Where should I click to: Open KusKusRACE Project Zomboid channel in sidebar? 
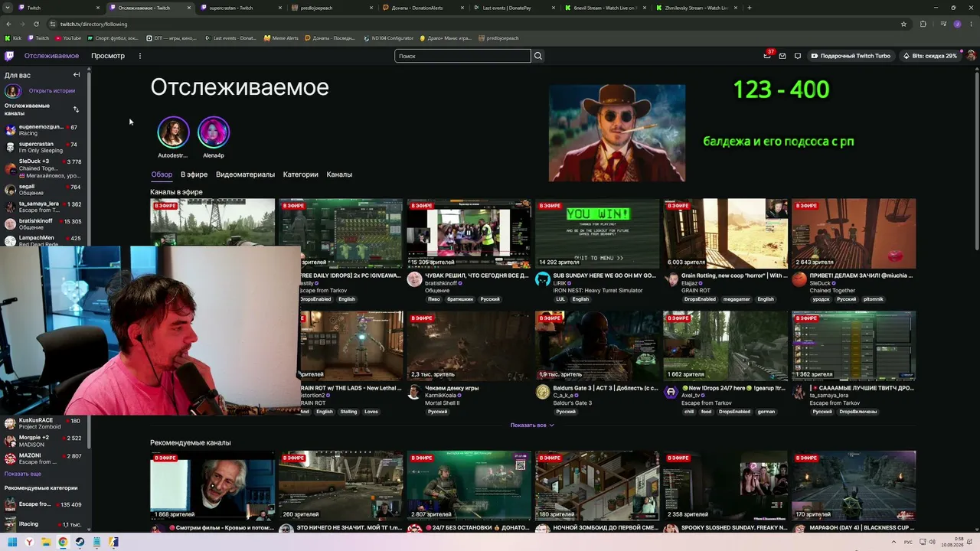[44, 423]
